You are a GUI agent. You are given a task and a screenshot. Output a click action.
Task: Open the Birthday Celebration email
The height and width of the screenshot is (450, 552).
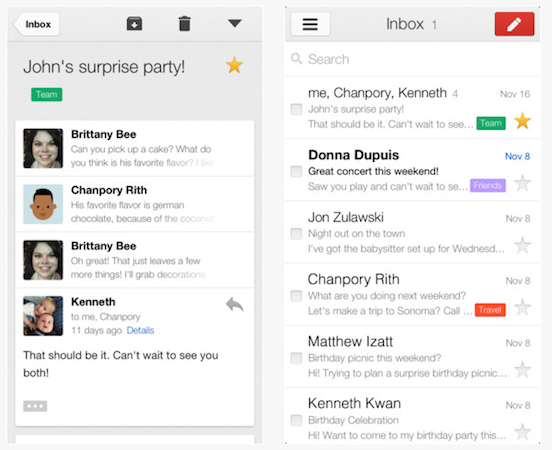(x=413, y=417)
